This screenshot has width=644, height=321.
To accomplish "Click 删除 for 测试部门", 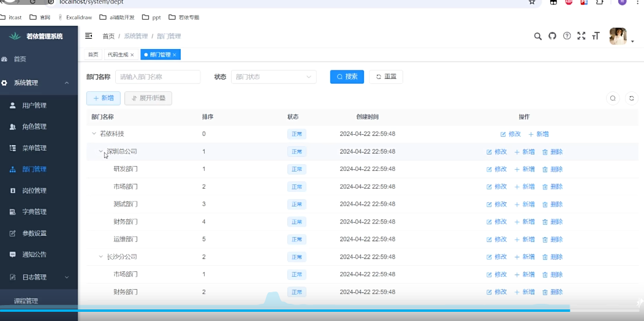I will 553,205.
